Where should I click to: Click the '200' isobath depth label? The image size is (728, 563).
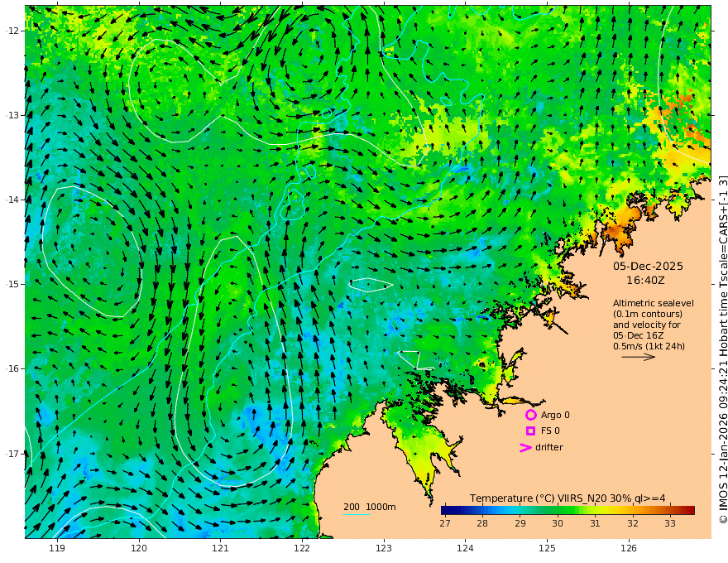(352, 507)
